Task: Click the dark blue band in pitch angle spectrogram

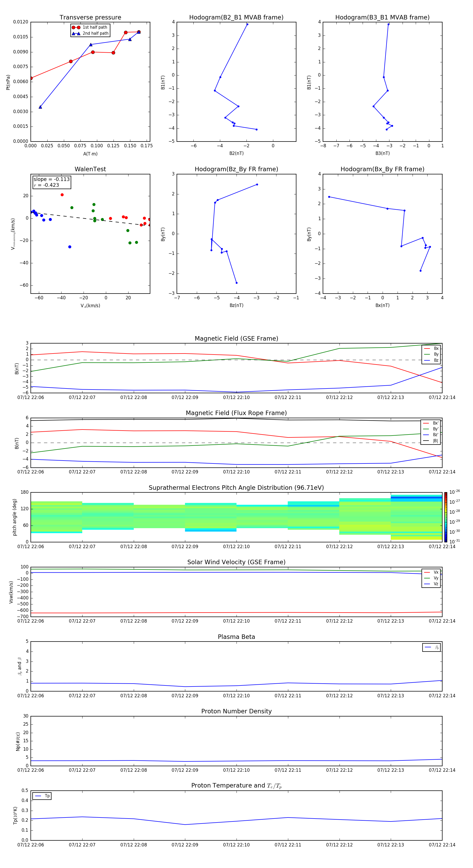Action: (417, 498)
